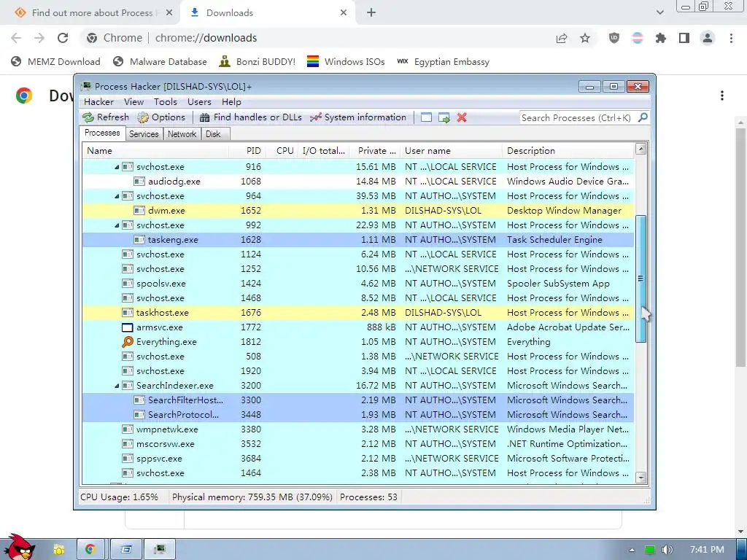Collapse svchost.exe PID 916 tree node

tap(117, 167)
